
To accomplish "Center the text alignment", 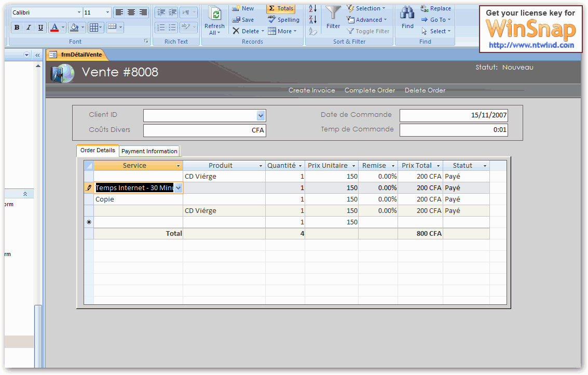I will tap(131, 12).
